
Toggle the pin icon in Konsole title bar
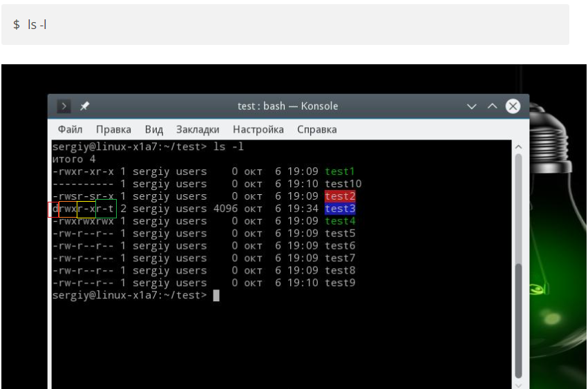pos(84,106)
